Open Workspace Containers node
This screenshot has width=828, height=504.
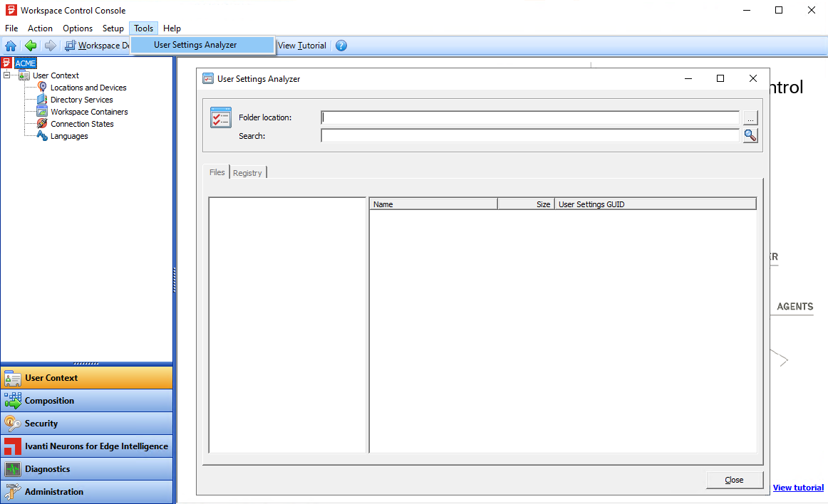(x=88, y=112)
